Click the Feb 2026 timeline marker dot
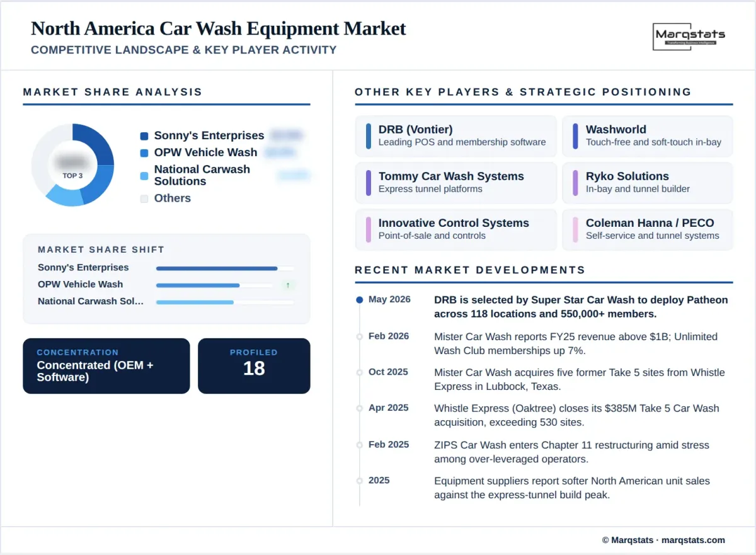The height and width of the screenshot is (555, 756). pyautogui.click(x=360, y=336)
